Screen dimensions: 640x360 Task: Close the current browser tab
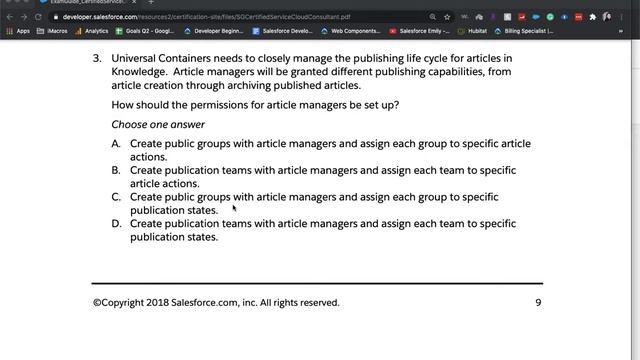pos(134,2)
